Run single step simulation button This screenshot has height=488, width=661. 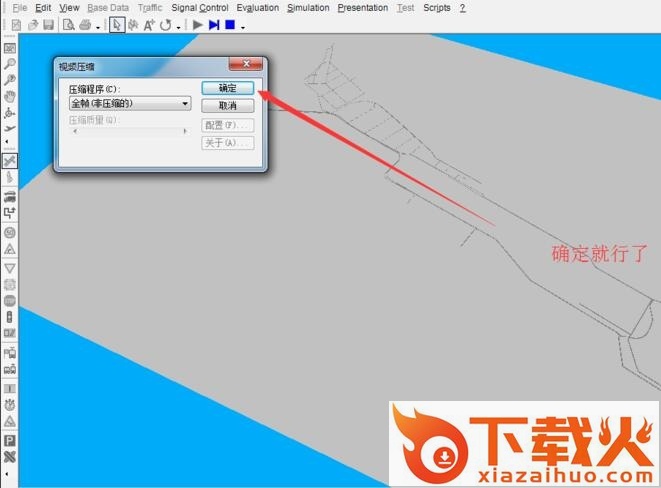214,25
